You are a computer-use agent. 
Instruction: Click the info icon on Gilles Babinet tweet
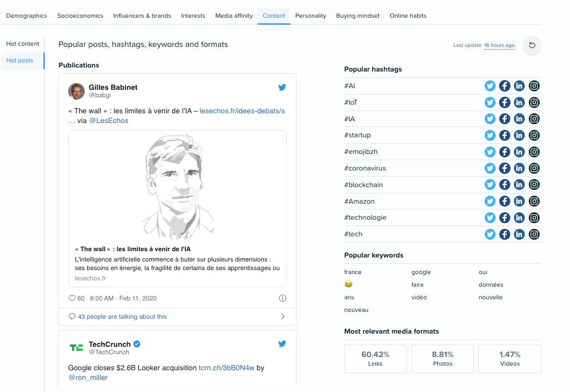[283, 298]
